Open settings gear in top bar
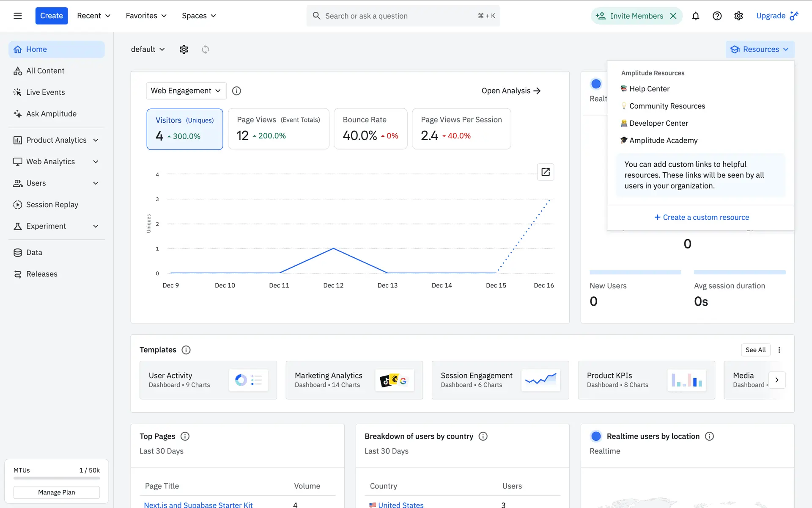Screen dimensions: 812x508 [738, 16]
